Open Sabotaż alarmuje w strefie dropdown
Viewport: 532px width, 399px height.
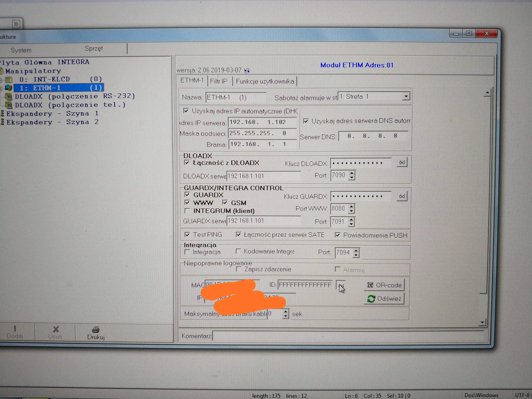click(406, 96)
